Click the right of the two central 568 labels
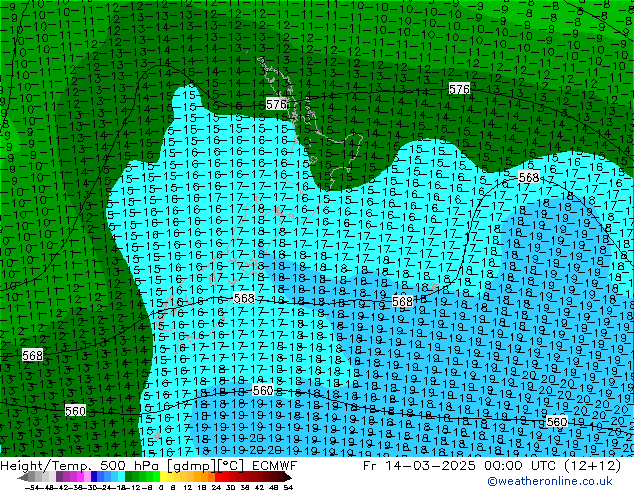The height and width of the screenshot is (490, 634). click(403, 301)
